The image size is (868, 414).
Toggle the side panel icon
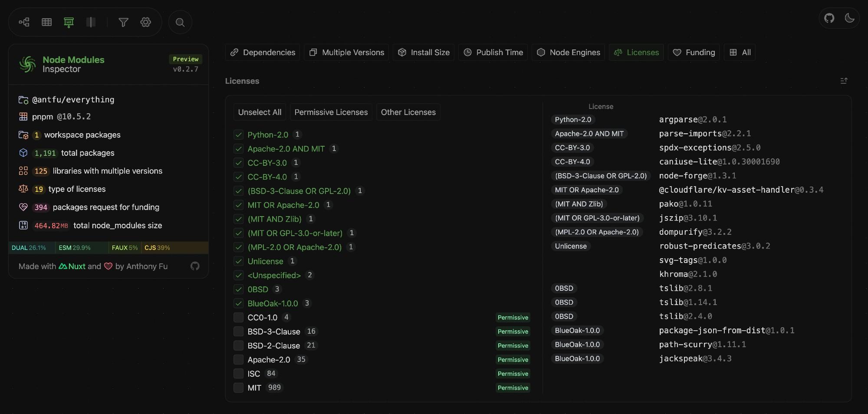tap(91, 22)
